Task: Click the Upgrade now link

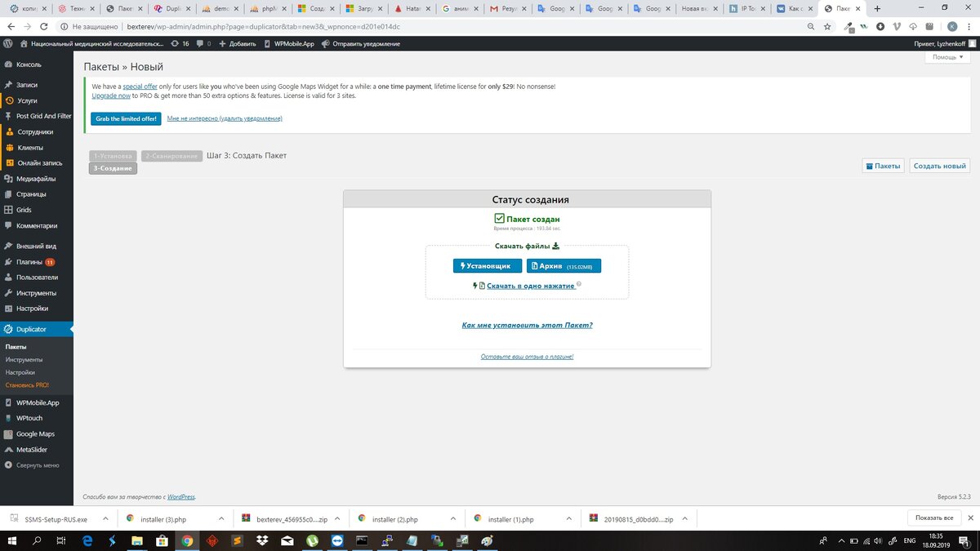Action: coord(111,96)
